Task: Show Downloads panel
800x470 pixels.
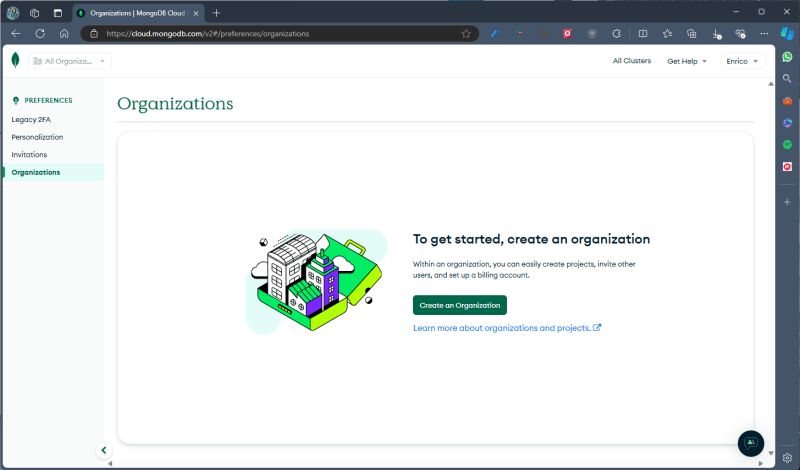Action: click(716, 34)
